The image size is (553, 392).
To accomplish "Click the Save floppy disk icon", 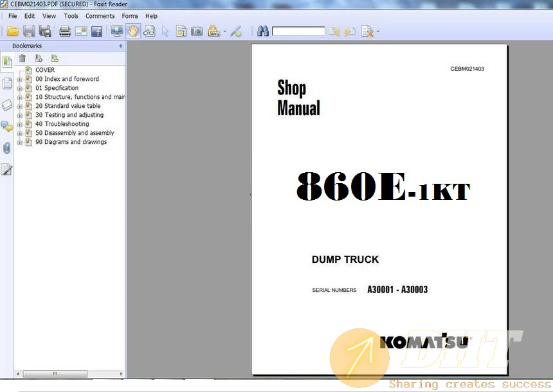I will (29, 31).
